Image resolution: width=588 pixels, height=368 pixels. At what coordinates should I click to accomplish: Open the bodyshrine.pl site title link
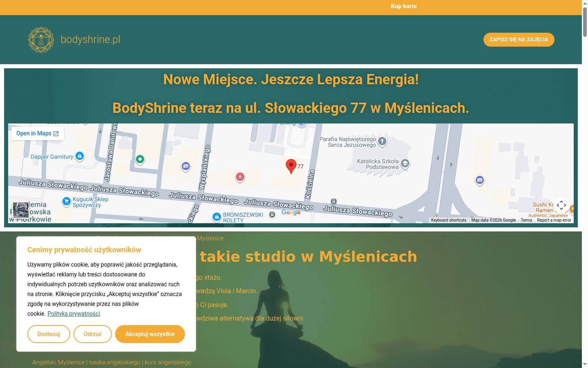point(90,39)
